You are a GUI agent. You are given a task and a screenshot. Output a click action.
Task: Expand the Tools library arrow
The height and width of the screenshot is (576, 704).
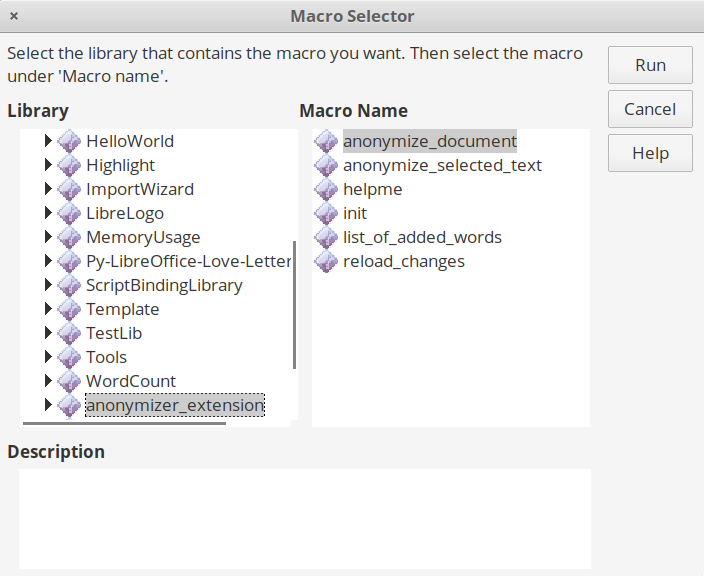48,356
